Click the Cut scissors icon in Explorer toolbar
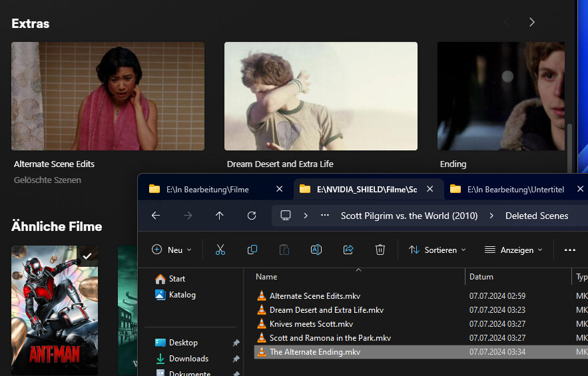Screen dimensions: 588x376 (x=220, y=250)
